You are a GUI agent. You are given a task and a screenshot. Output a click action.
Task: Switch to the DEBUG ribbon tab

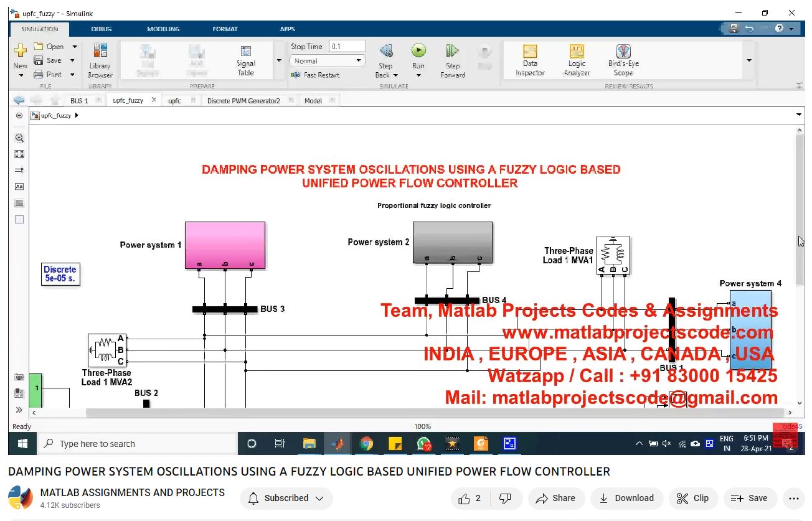click(x=101, y=29)
